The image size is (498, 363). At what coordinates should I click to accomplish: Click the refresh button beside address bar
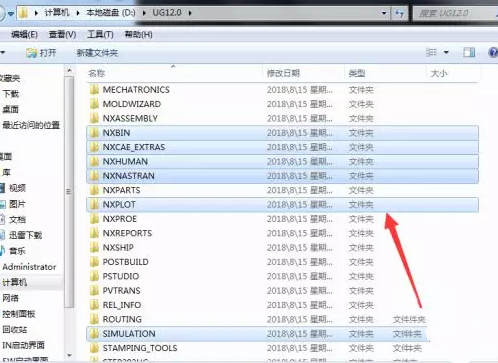click(399, 13)
